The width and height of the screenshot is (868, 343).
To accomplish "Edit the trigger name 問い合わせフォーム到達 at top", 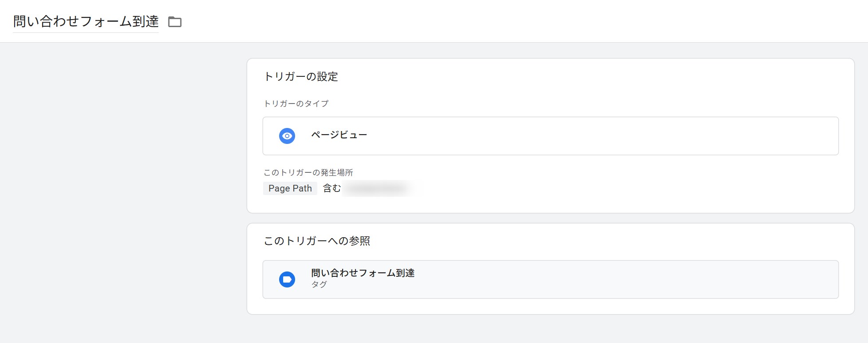I will (x=86, y=21).
